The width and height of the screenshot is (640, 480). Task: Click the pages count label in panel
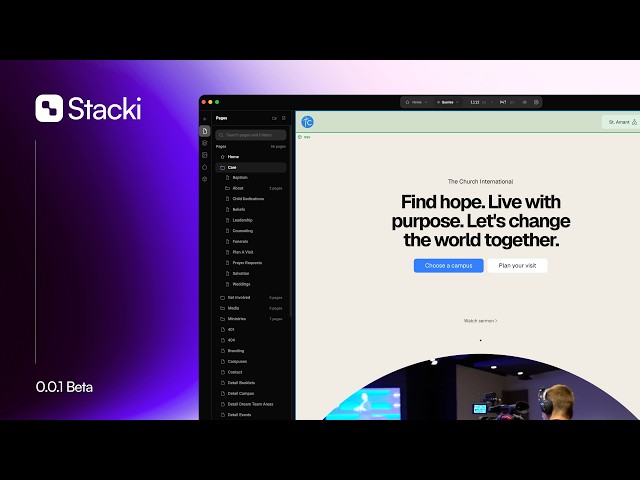coord(278,147)
